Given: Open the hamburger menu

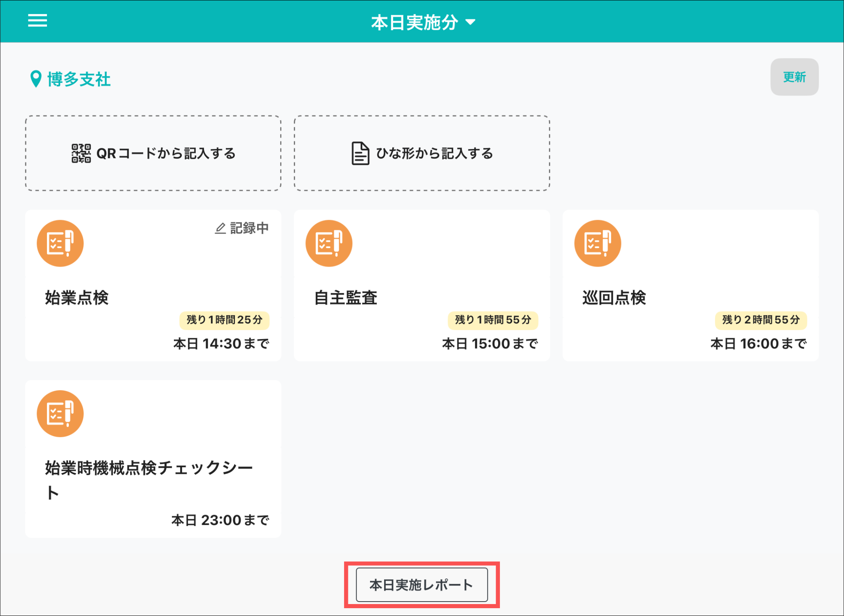Looking at the screenshot, I should pyautogui.click(x=38, y=21).
